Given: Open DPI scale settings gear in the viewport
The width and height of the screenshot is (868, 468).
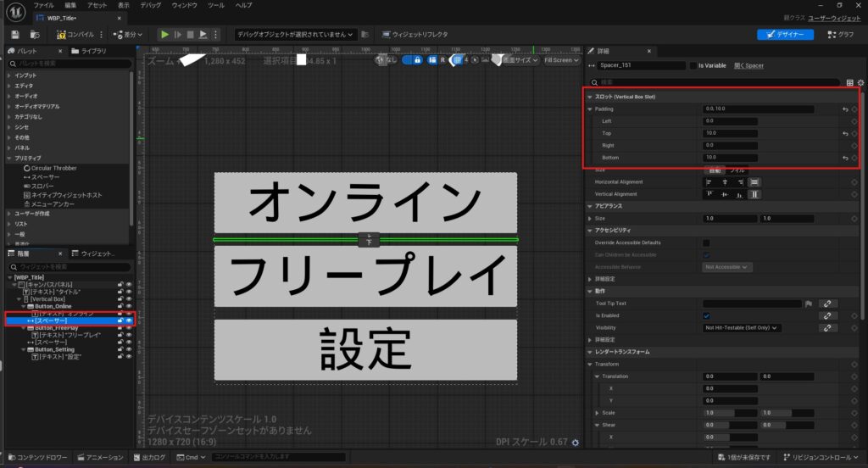Looking at the screenshot, I should coord(576,443).
